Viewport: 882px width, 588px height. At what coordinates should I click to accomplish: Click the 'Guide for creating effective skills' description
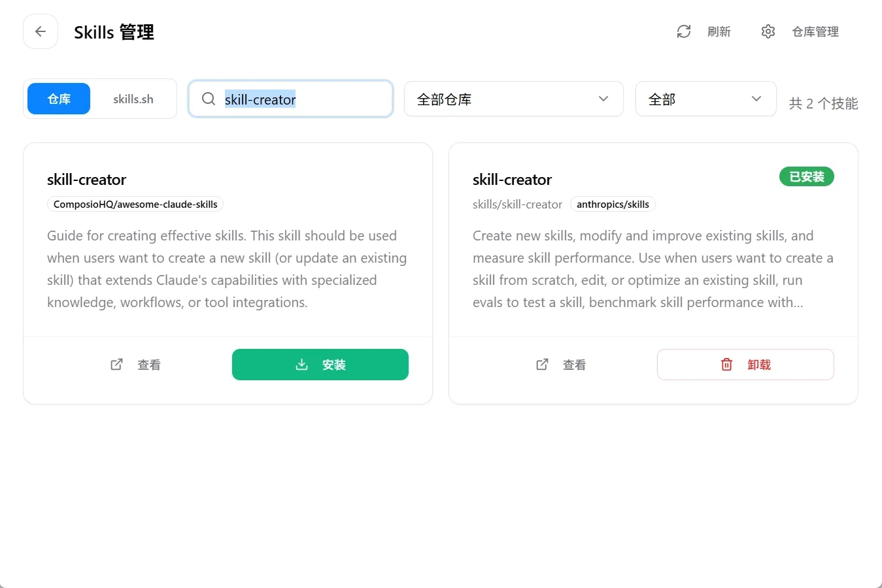227,269
